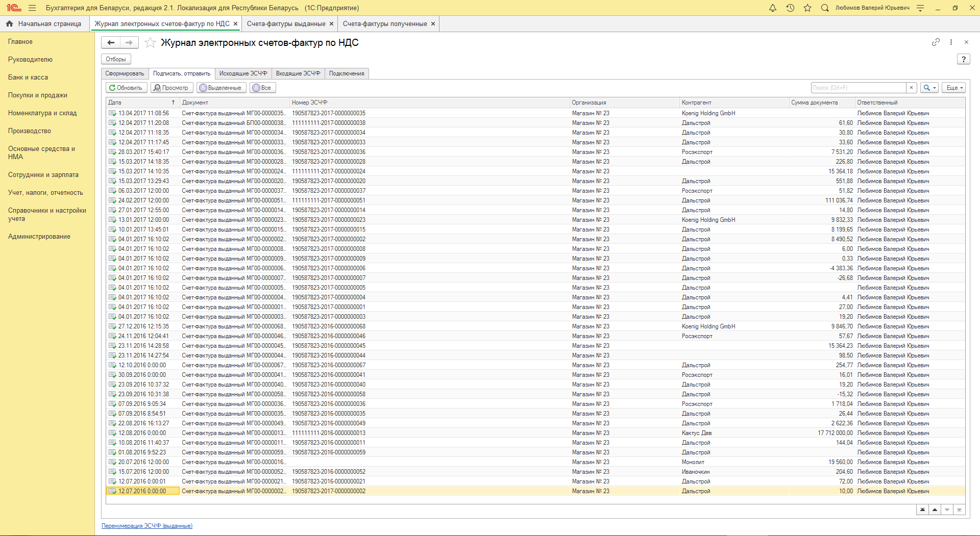Screen dimensions: 980x536
Task: Go back with the left arrow
Action: pyautogui.click(x=111, y=43)
